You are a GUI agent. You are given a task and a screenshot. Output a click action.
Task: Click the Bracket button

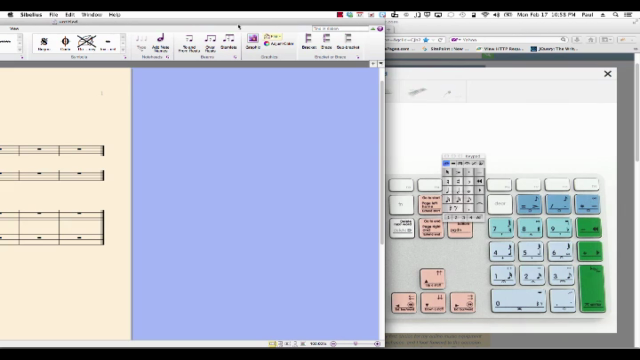pos(309,42)
